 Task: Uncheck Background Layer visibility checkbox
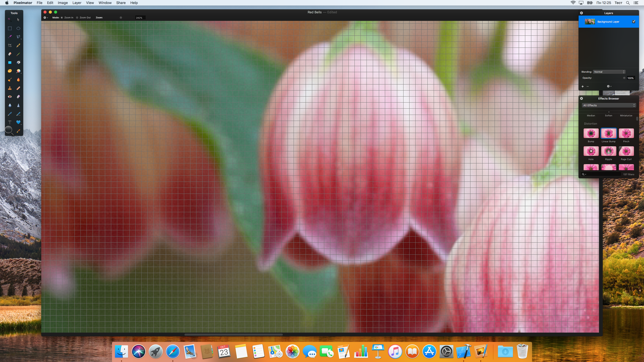pos(634,22)
